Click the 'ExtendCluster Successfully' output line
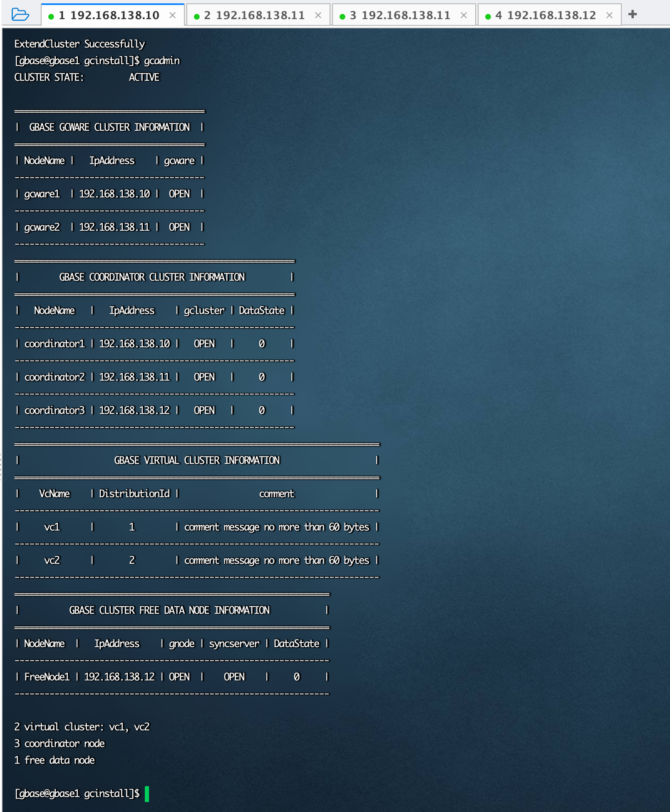 click(x=79, y=44)
